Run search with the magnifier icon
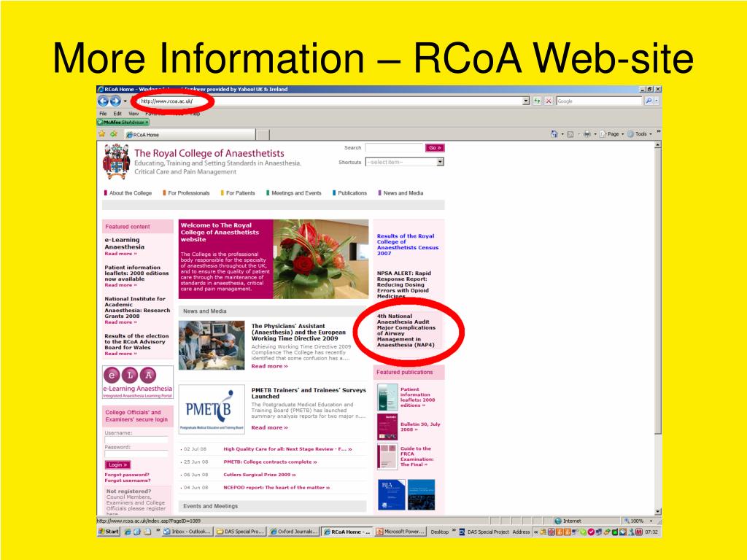Screen dimensions: 747x560 pos(649,101)
